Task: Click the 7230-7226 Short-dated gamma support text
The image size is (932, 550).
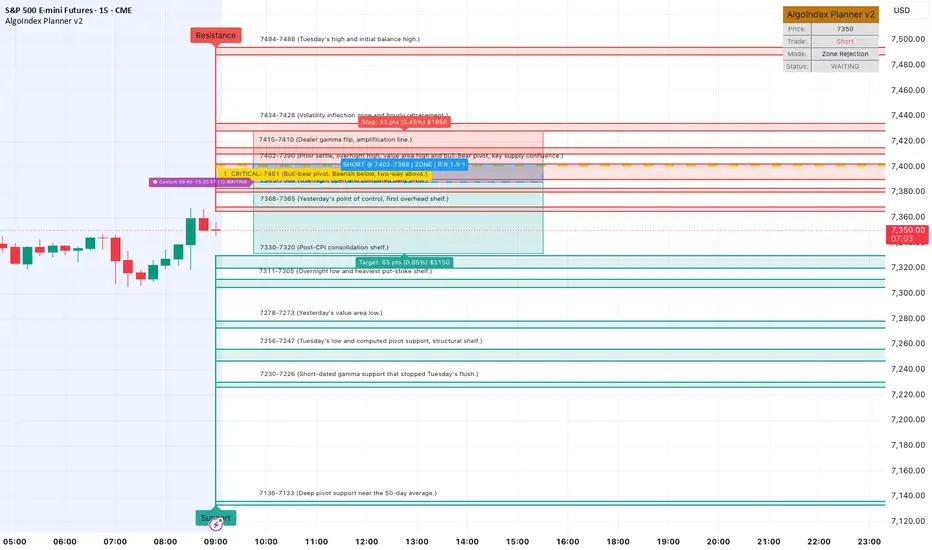Action: 369,374
